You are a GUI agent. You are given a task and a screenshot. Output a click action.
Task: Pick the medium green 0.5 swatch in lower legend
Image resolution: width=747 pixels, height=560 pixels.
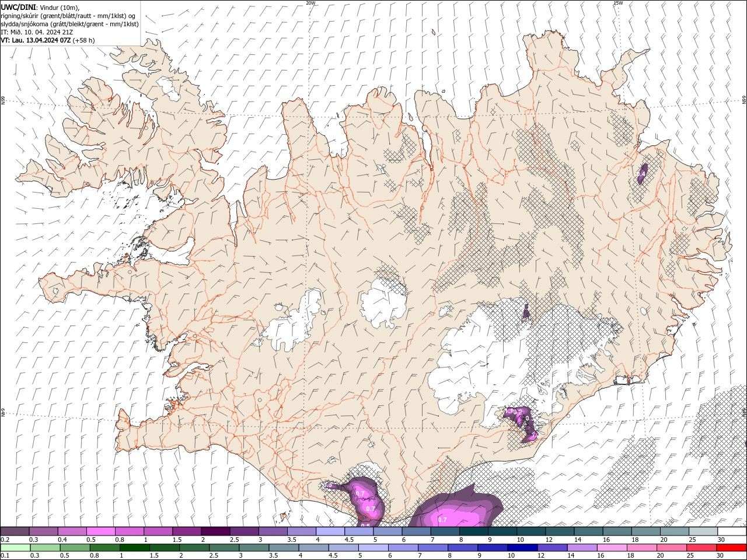coord(75,548)
